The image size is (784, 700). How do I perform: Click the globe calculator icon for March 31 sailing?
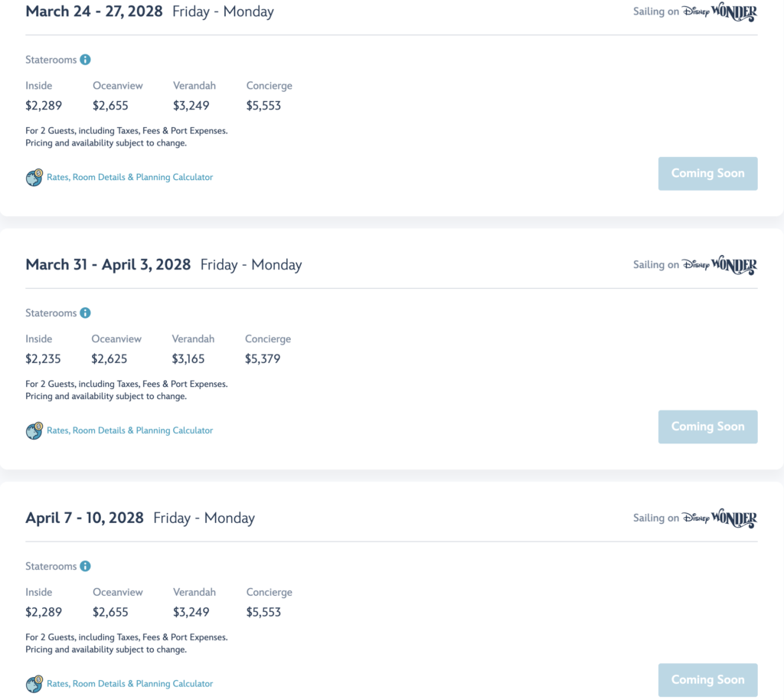(34, 430)
